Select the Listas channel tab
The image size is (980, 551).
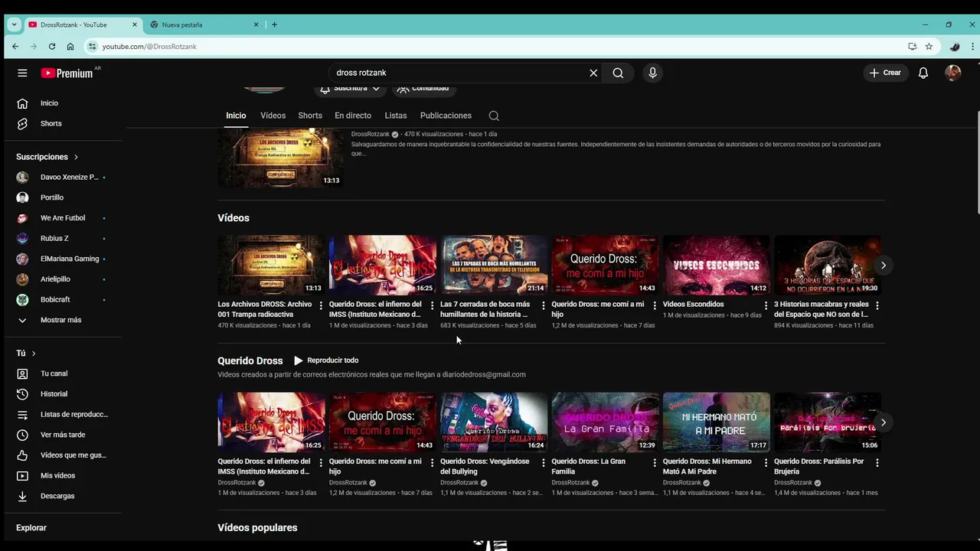396,116
